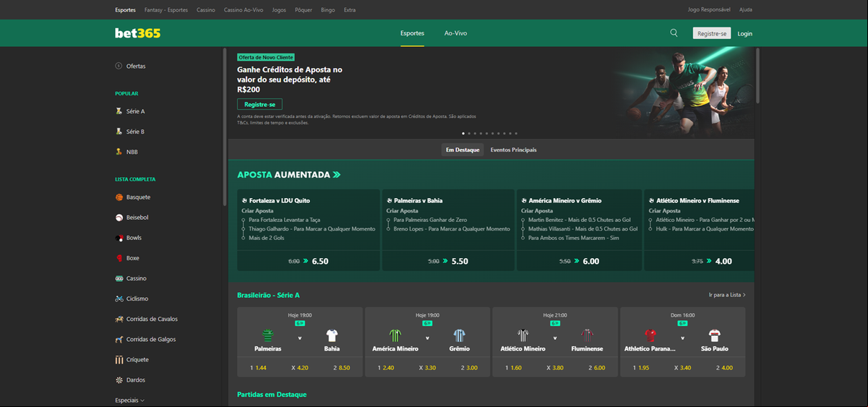Click the Registre-se header button
The height and width of the screenshot is (407, 868).
pos(712,33)
